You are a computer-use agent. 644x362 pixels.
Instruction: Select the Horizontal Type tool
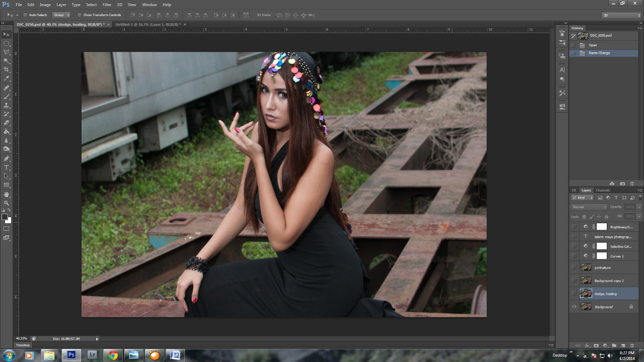click(x=7, y=167)
